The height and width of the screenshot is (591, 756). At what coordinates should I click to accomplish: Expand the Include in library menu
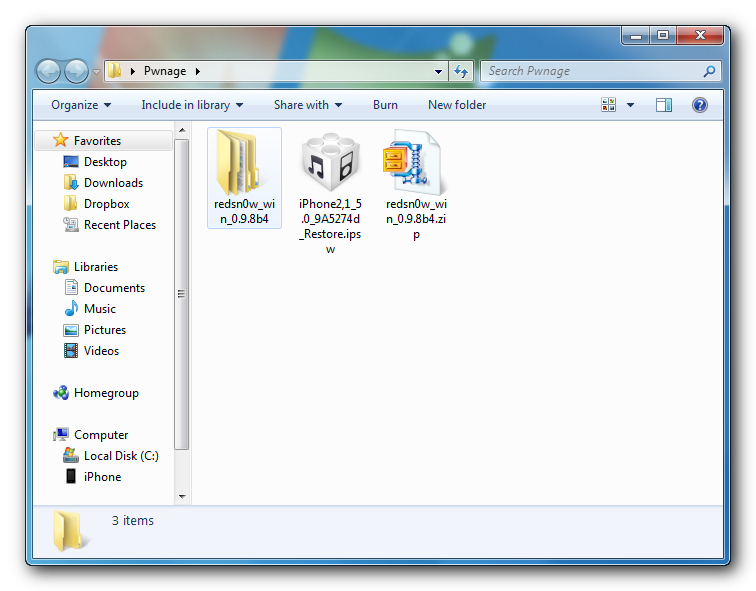[x=192, y=105]
